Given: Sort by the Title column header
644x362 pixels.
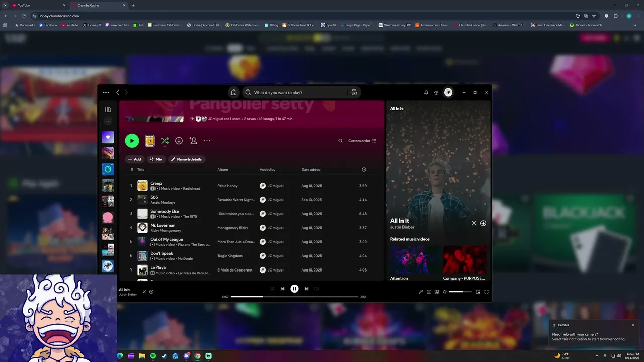Looking at the screenshot, I should (x=141, y=170).
